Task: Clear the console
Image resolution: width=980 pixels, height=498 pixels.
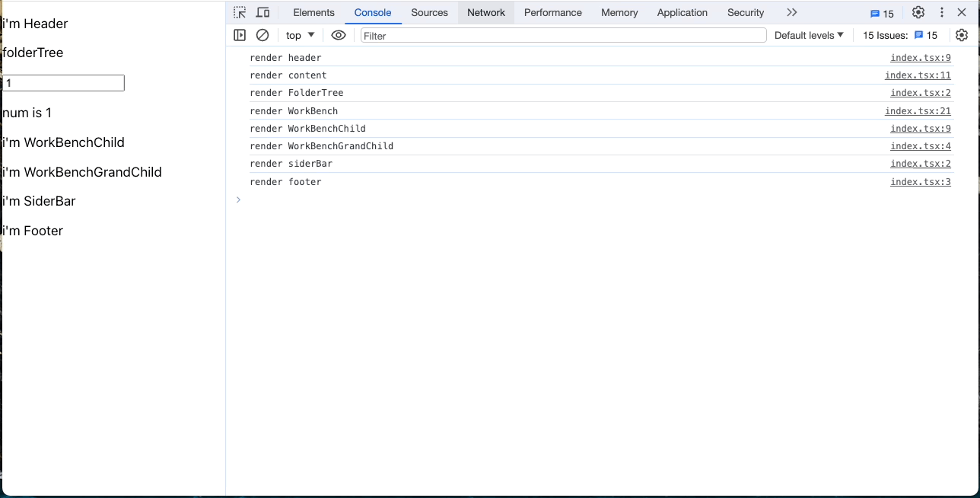Action: [262, 35]
